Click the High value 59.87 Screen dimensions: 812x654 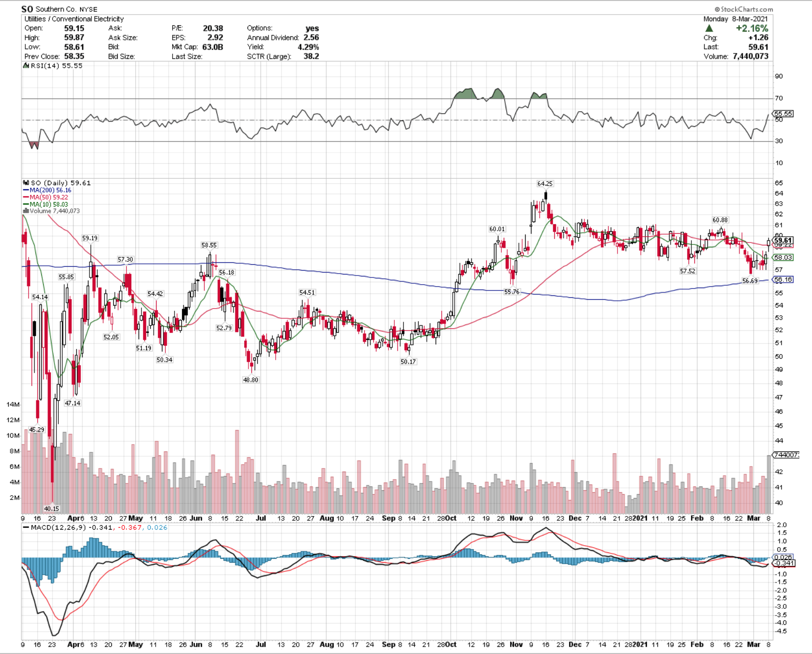point(74,37)
